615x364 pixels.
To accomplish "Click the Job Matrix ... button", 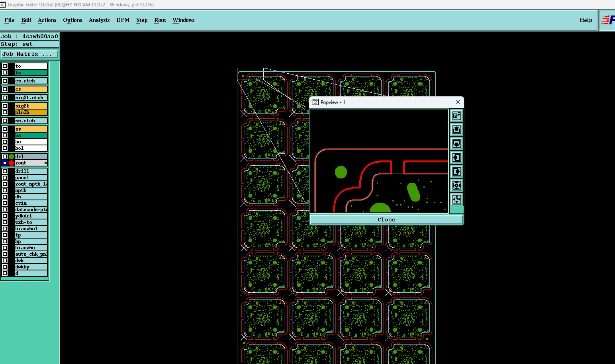I will [x=29, y=54].
